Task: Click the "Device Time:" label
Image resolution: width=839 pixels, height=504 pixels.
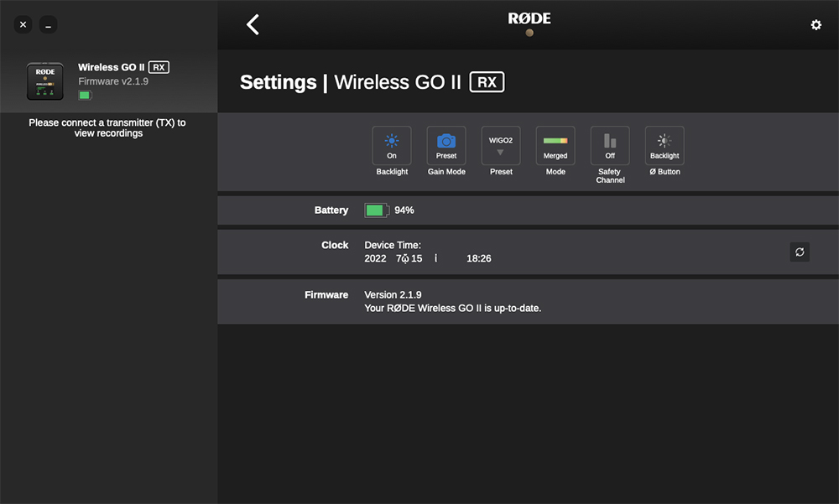Action: (x=393, y=245)
